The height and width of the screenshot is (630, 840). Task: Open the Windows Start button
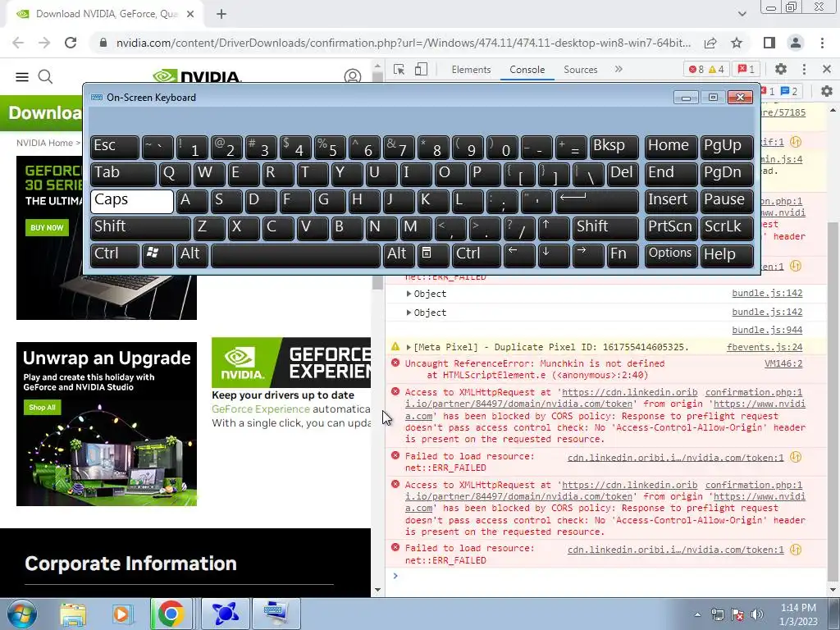point(22,614)
